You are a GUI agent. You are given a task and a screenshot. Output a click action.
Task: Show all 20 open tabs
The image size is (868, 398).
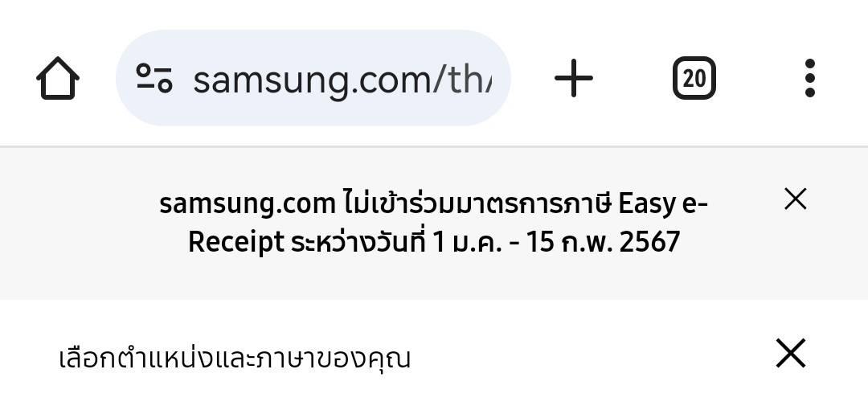[694, 78]
